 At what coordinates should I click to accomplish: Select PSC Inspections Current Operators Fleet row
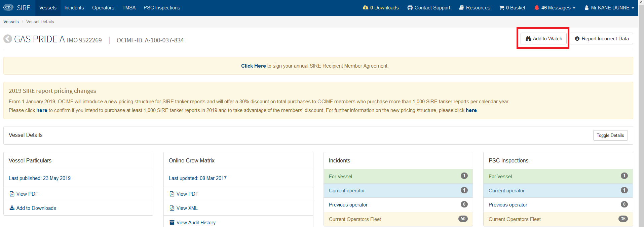(558, 219)
